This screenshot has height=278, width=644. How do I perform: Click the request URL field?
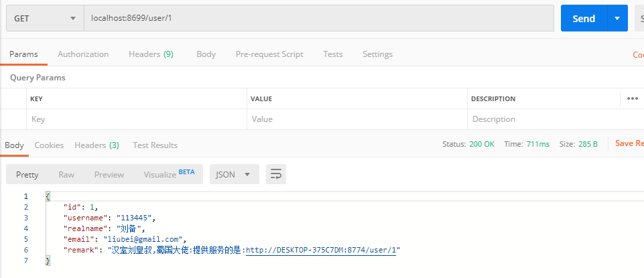(319, 19)
